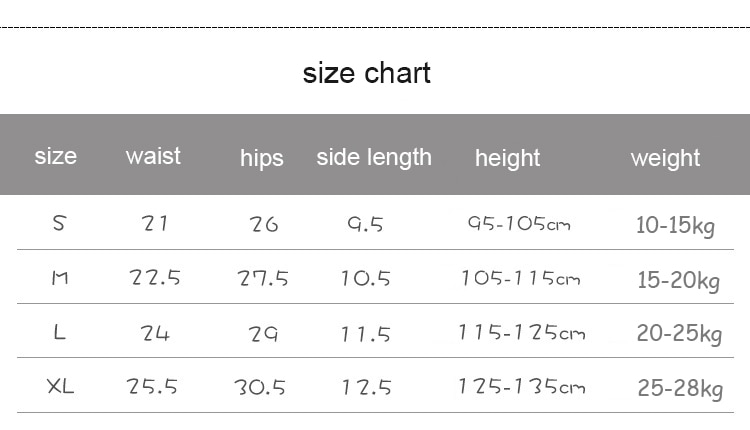Select the 'waist' column header
Image resolution: width=750 pixels, height=430 pixels.
tap(153, 156)
